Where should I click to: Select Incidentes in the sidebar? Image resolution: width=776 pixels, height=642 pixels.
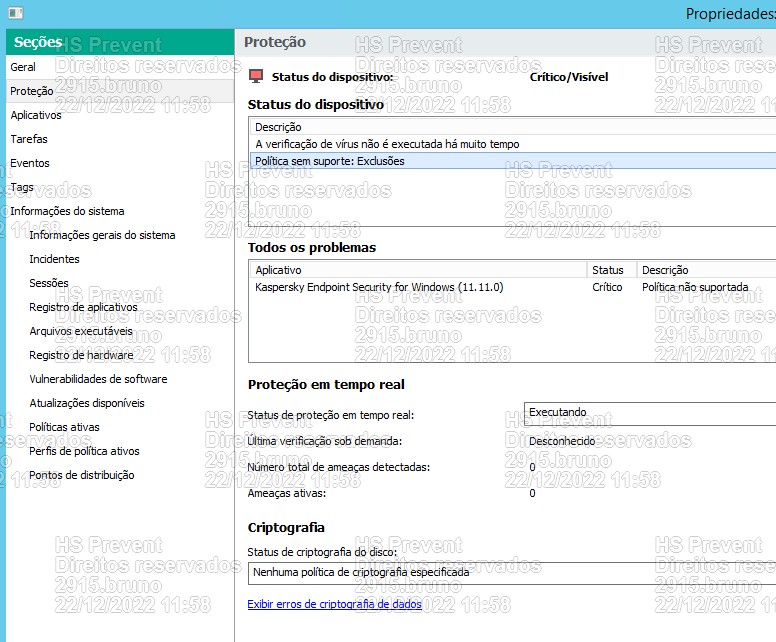pyautogui.click(x=55, y=259)
